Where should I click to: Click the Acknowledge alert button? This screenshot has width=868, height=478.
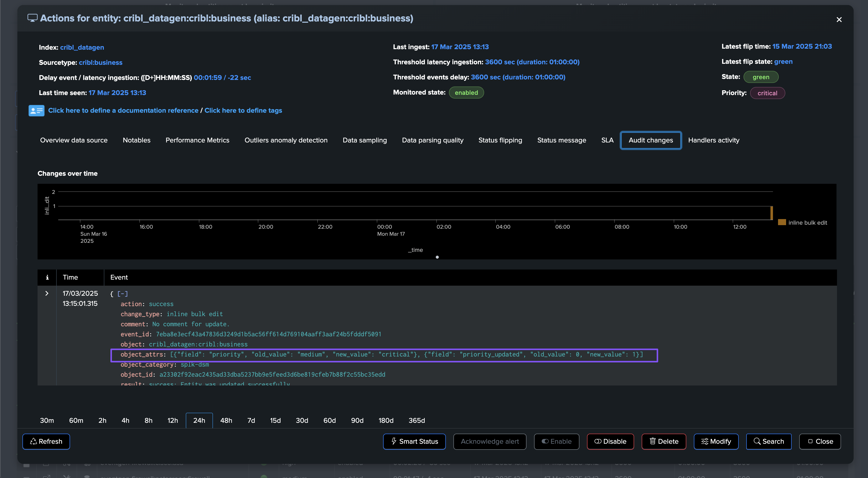coord(490,442)
